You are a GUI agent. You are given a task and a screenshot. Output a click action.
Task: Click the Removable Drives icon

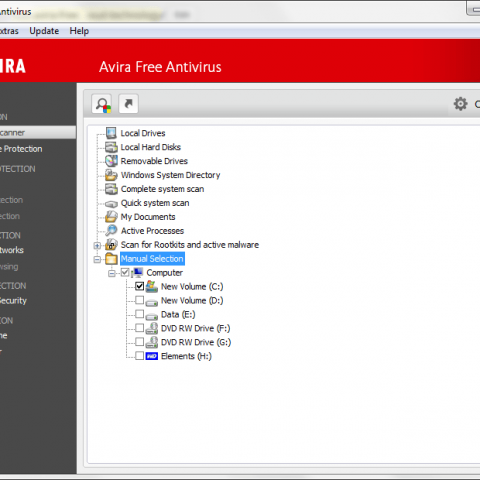click(x=111, y=161)
